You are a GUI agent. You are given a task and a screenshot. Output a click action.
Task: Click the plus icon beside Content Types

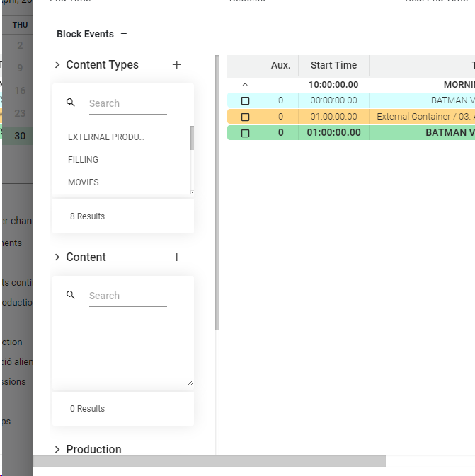click(x=177, y=64)
